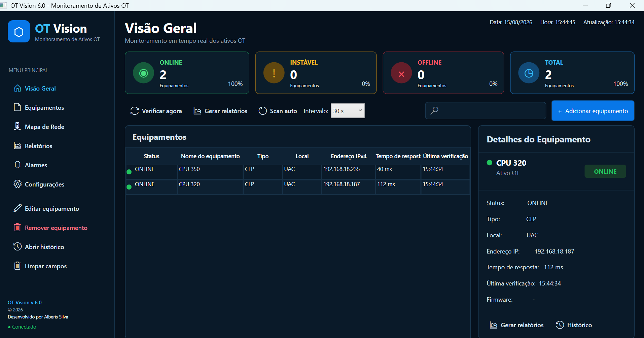Click the green ONLINE card circle icon
644x338 pixels.
point(144,73)
